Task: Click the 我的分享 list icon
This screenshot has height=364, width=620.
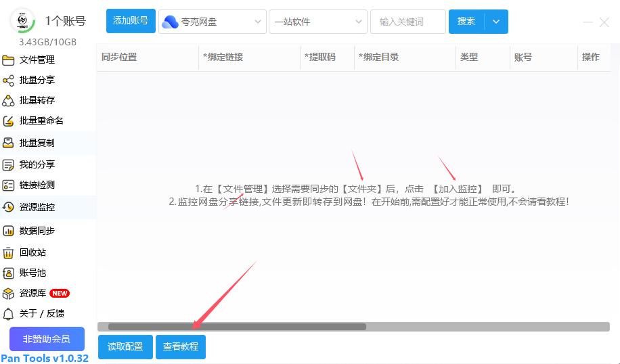Action: (x=8, y=164)
